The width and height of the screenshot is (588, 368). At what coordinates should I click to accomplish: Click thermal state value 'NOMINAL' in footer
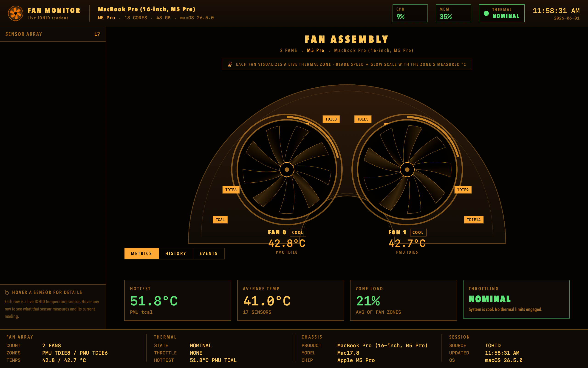pos(201,346)
